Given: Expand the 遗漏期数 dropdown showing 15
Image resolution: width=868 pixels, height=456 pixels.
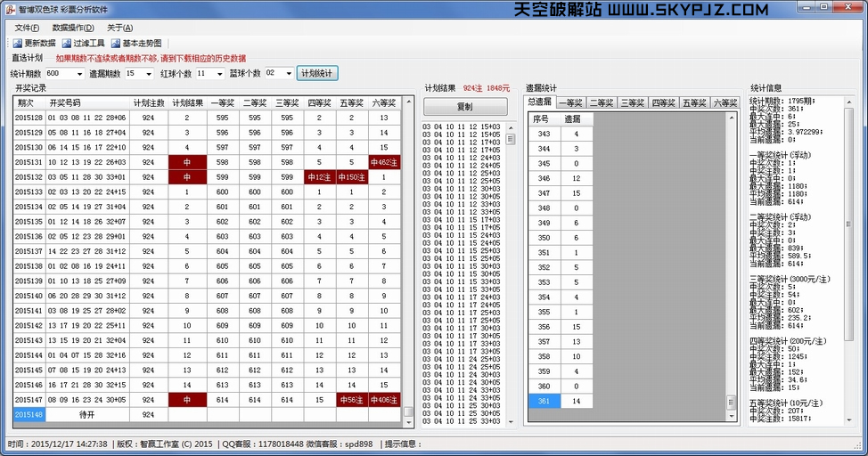Looking at the screenshot, I should click(x=148, y=74).
